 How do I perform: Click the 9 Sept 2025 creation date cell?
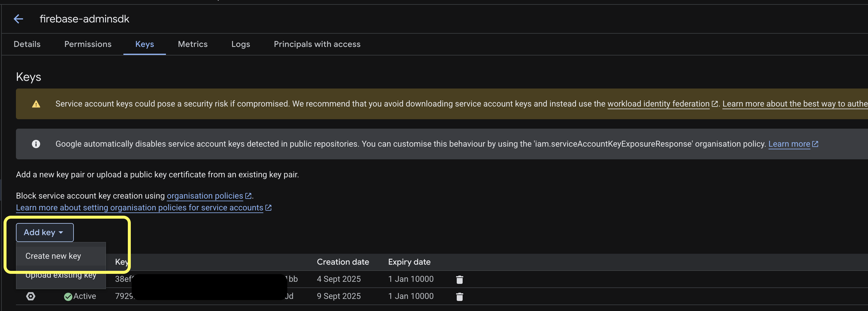[x=339, y=296]
